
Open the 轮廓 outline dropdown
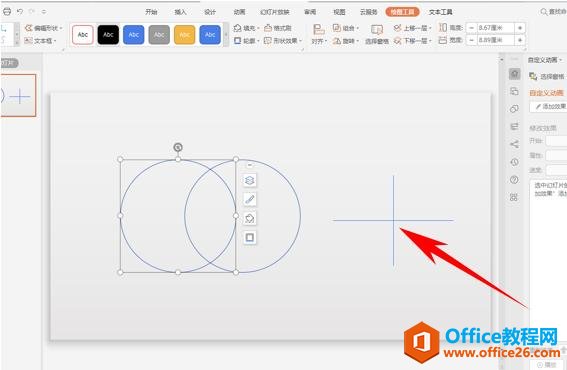click(x=247, y=41)
